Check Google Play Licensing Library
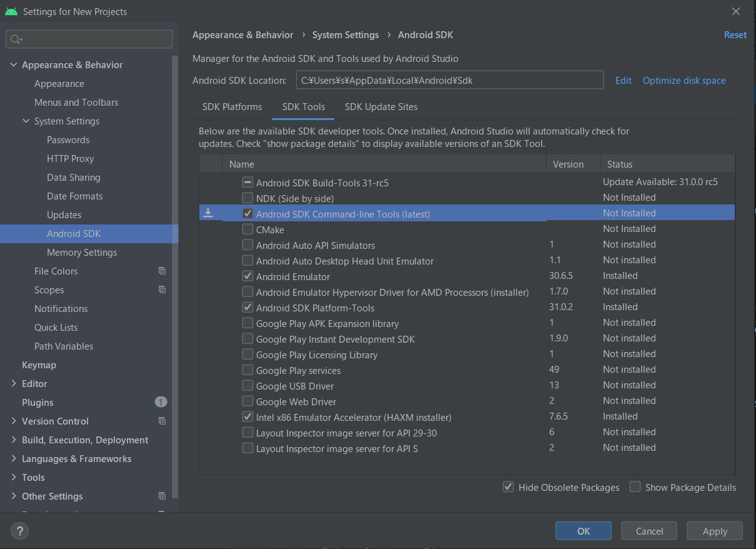The width and height of the screenshot is (756, 549). 248,355
